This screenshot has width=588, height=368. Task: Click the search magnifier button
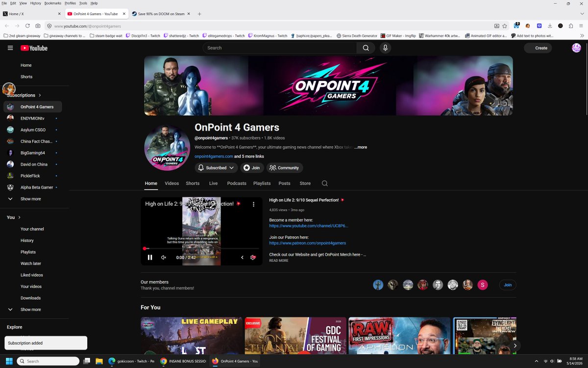tap(366, 48)
